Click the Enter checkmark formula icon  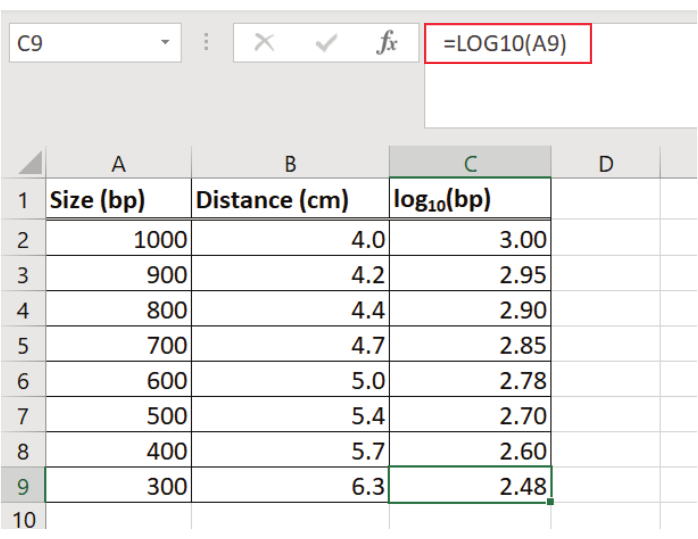pyautogui.click(x=326, y=44)
